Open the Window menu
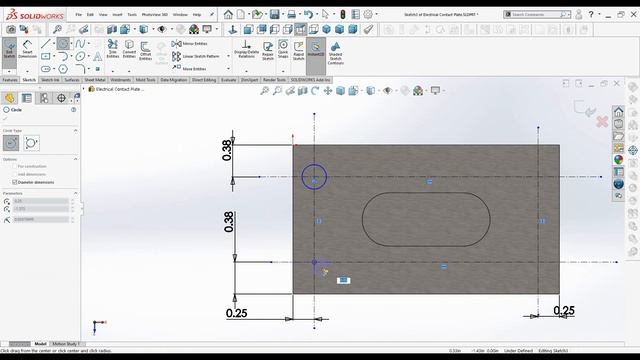 coord(180,15)
